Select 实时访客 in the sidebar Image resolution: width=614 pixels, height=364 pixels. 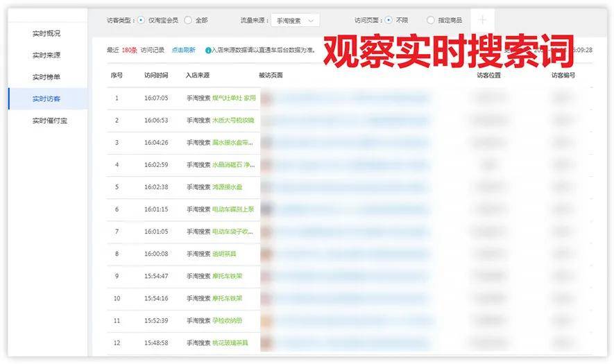[46, 99]
